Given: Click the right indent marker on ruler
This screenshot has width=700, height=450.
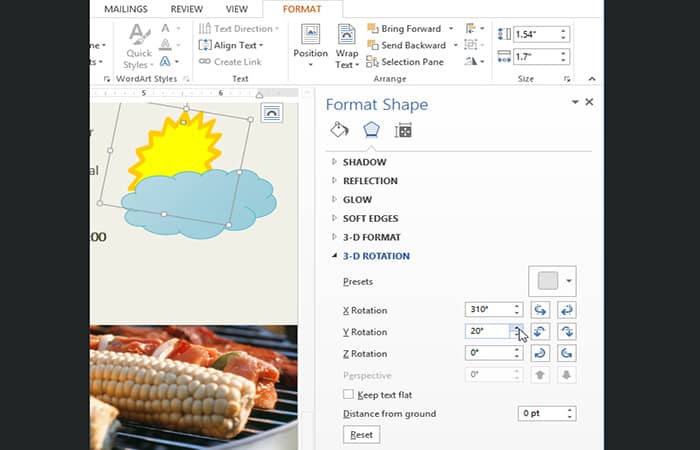Looking at the screenshot, I should [259, 94].
